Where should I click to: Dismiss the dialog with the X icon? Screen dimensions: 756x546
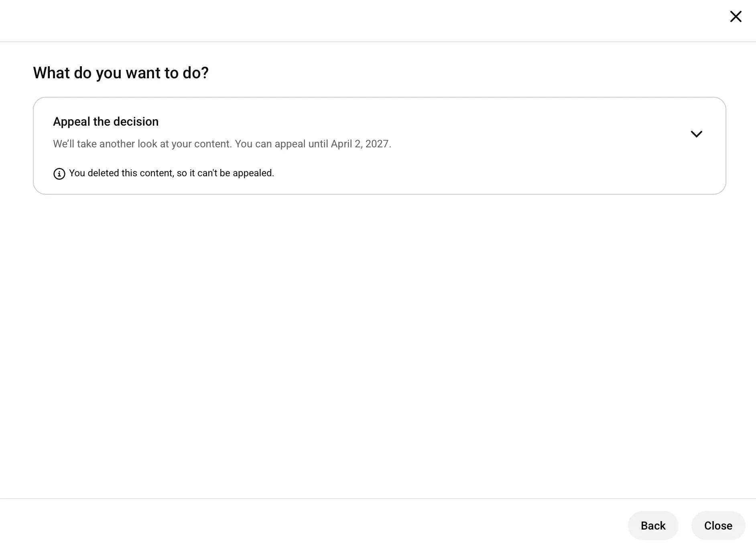click(736, 16)
